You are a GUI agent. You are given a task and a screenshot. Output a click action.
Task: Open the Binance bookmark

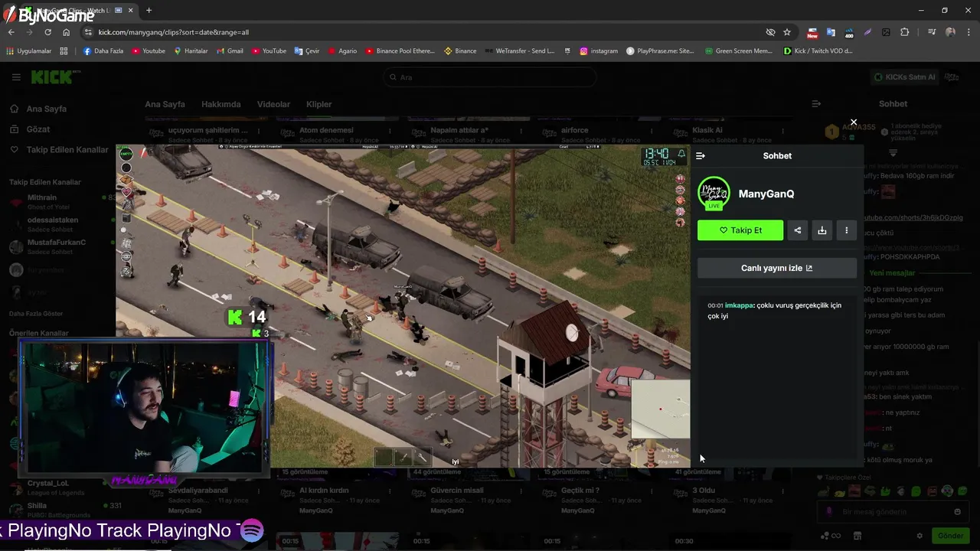point(460,51)
